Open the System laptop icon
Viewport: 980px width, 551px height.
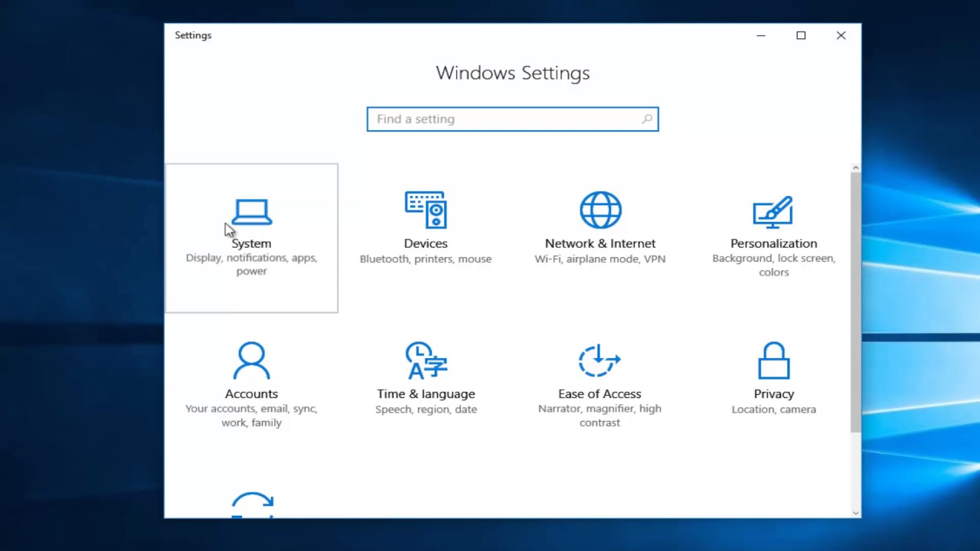point(252,213)
